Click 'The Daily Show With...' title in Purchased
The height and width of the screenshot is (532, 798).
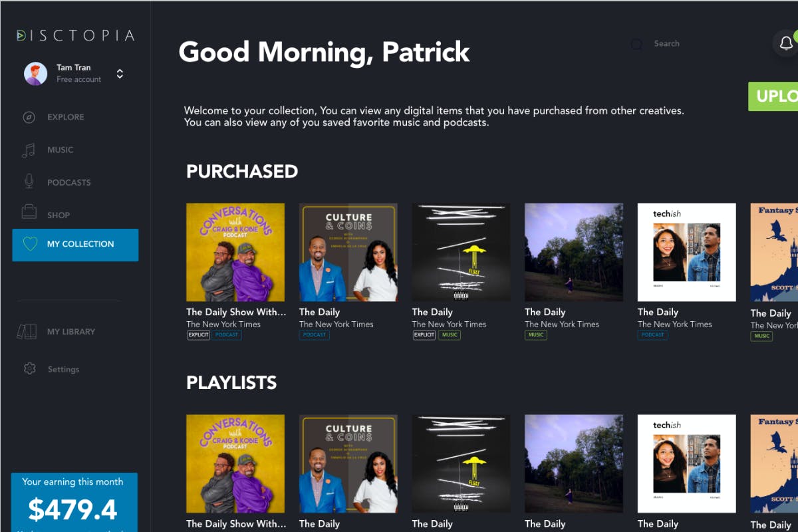pos(236,312)
